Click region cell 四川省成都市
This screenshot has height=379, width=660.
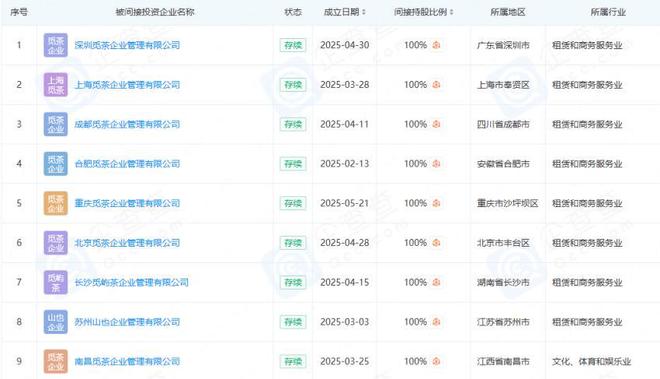click(x=503, y=124)
